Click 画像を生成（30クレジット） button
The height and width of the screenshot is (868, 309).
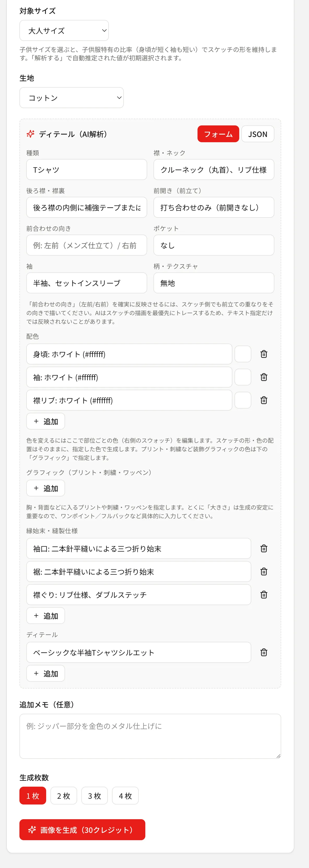tap(82, 830)
